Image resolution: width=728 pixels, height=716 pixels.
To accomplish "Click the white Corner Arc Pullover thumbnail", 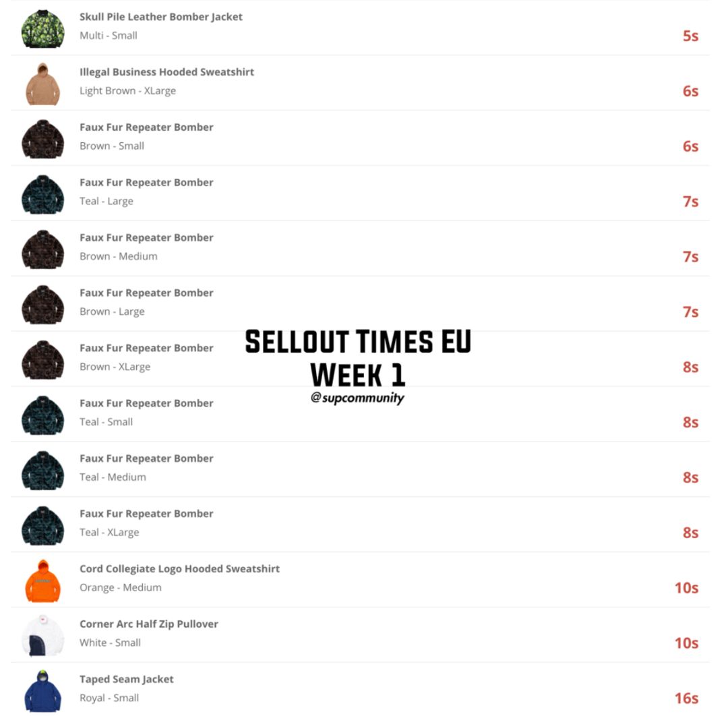I will (42, 636).
